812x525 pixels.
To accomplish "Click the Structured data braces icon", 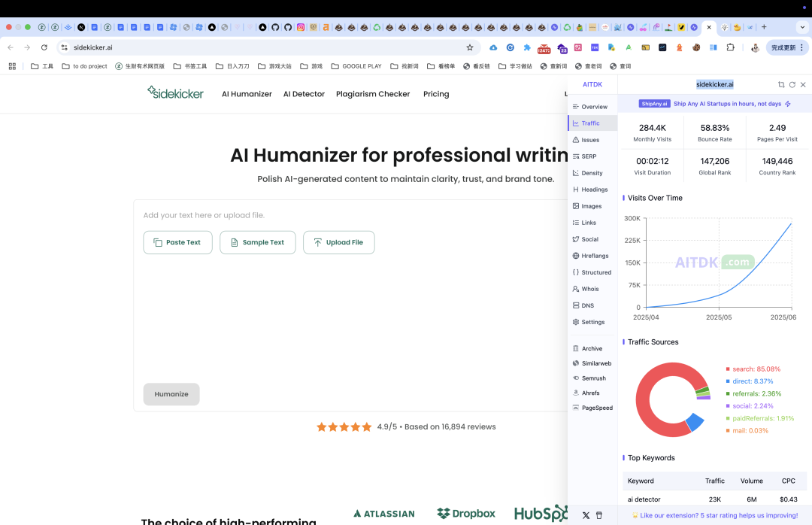I will 576,272.
